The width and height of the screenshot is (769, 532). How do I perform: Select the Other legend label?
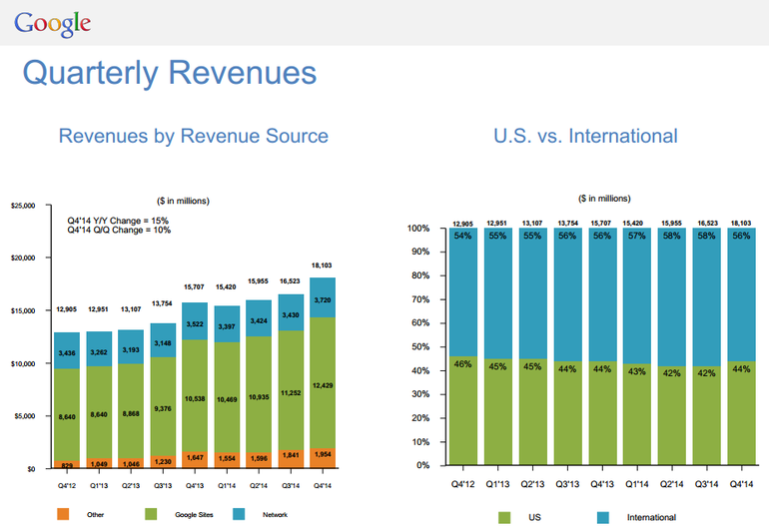95,514
